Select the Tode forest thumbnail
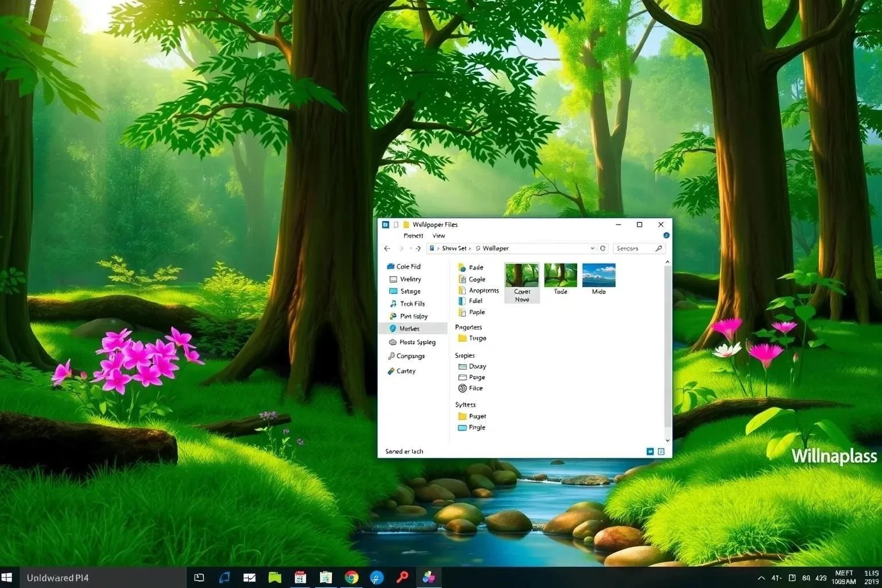The height and width of the screenshot is (588, 882). (560, 280)
